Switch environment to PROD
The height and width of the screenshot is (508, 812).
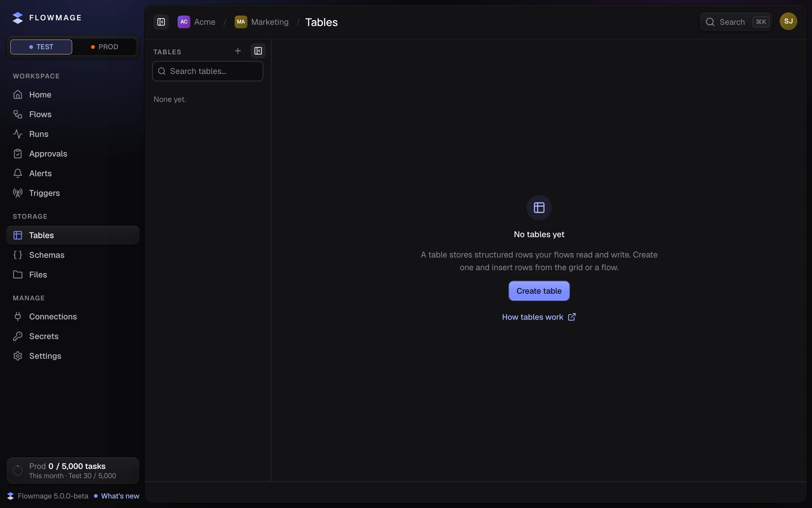pos(105,47)
